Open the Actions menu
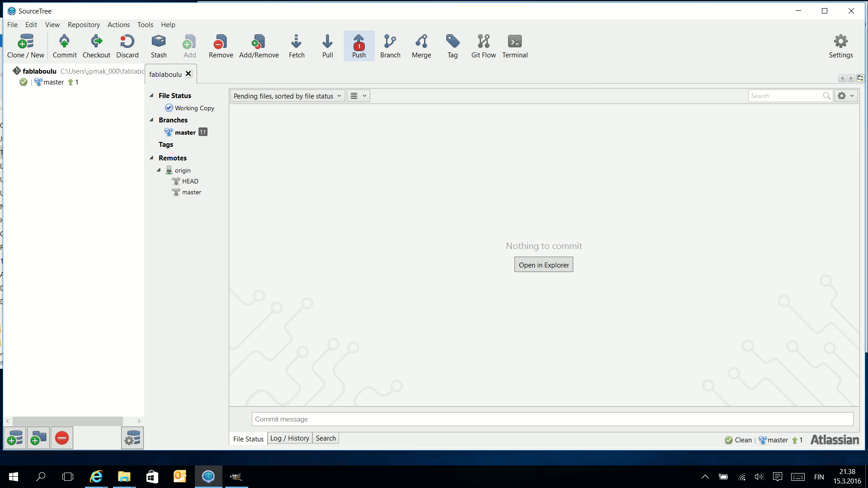 click(x=118, y=24)
